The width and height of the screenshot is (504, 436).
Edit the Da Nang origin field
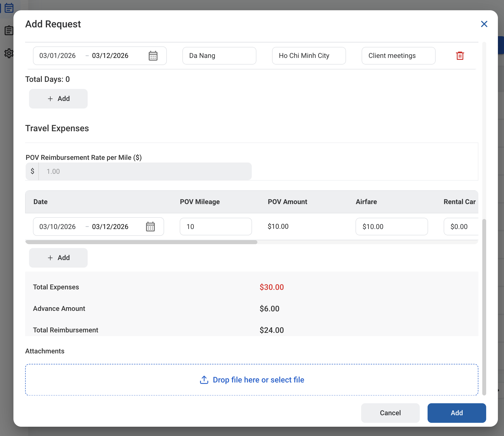pos(219,56)
